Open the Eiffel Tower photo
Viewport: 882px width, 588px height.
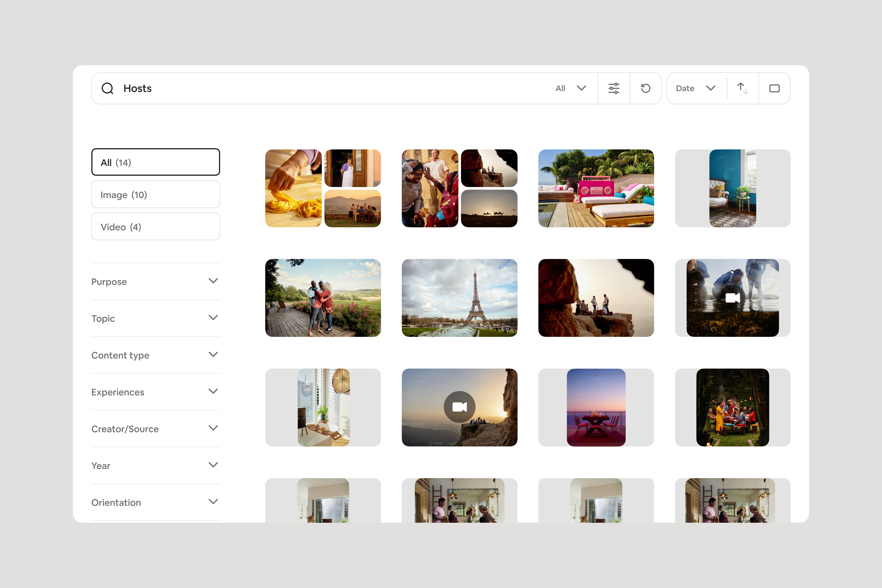[459, 298]
